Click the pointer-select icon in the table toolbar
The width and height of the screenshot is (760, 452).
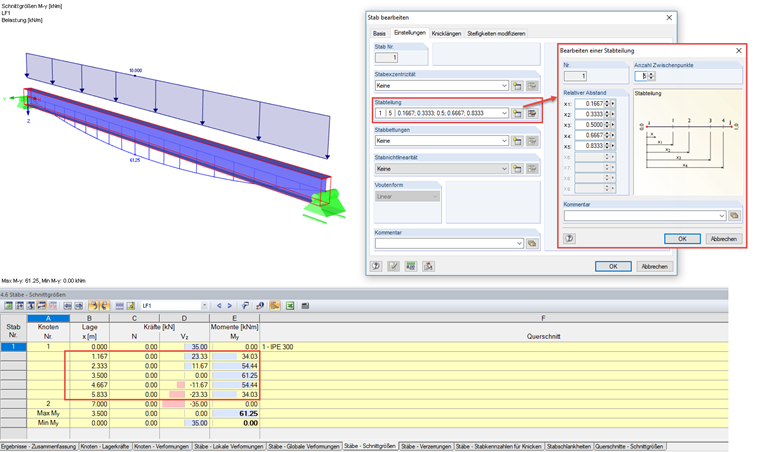[245, 306]
